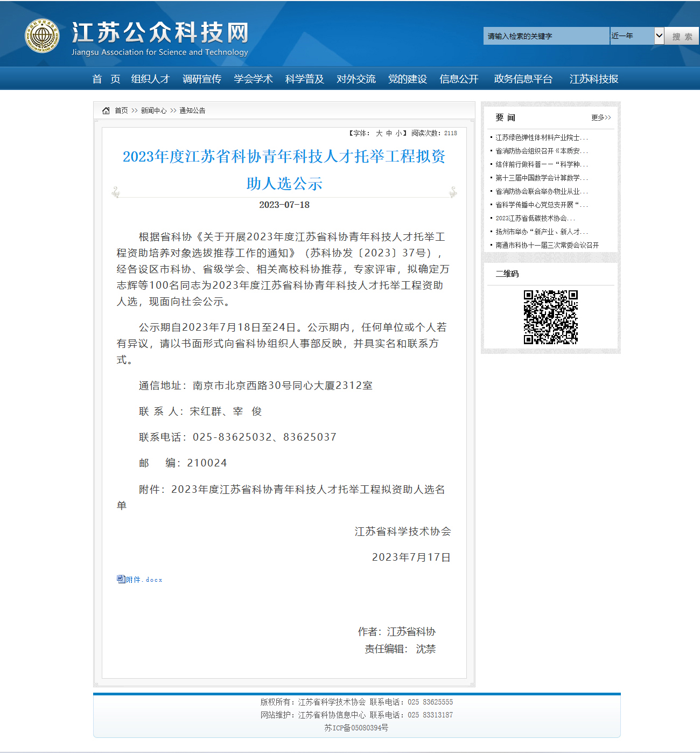Image resolution: width=700 pixels, height=753 pixels.
Task: Click the Jiangsu Association round logo emblem
Action: (43, 36)
